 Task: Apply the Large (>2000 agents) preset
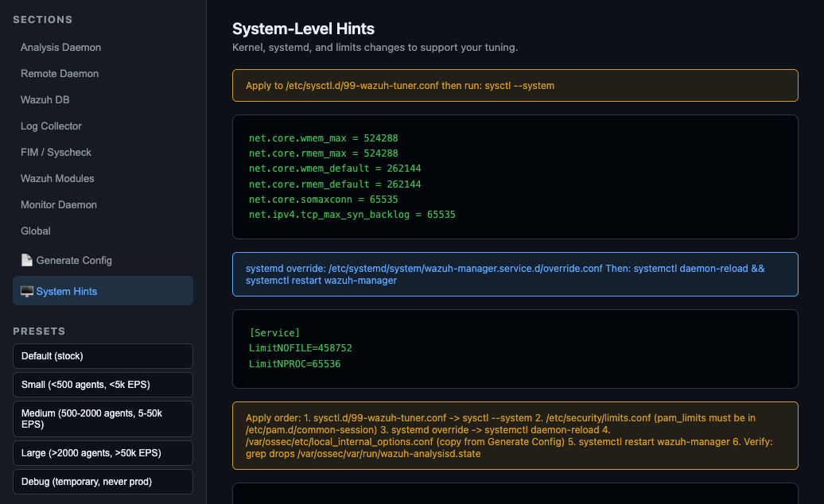103,453
